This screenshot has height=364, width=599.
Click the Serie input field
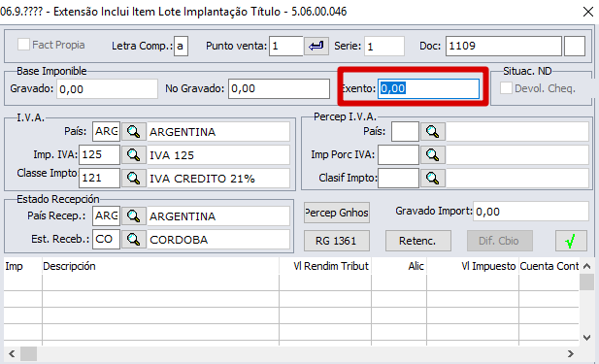coord(384,47)
